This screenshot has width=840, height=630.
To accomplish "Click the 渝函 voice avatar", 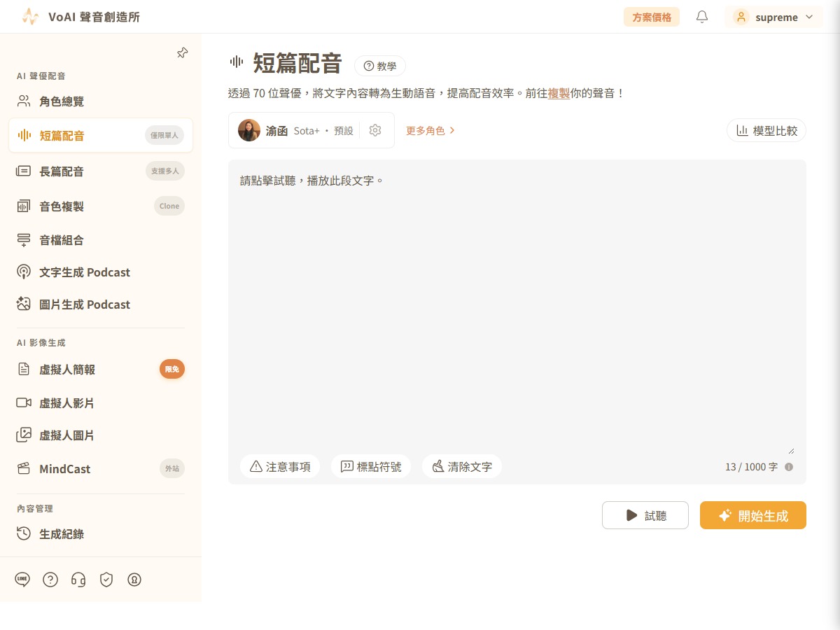I will click(249, 130).
